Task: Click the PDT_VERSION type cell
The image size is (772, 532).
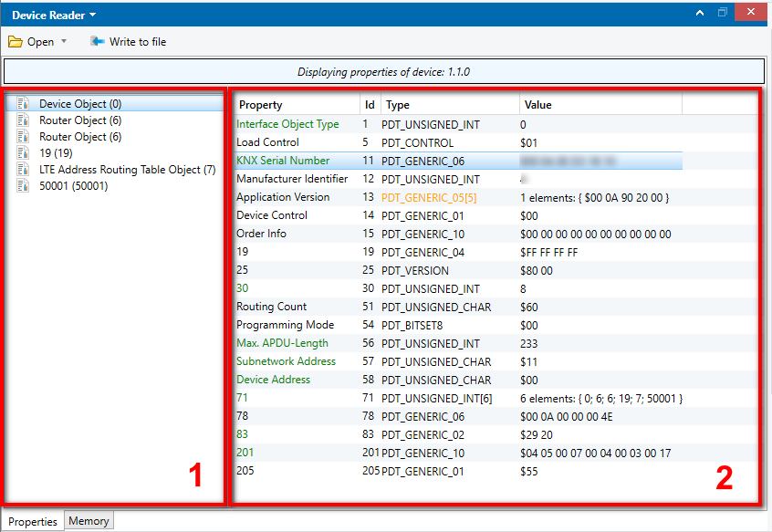Action: click(x=415, y=271)
